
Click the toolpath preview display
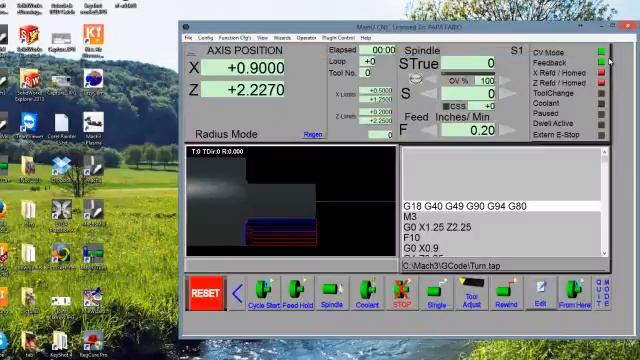tap(291, 201)
